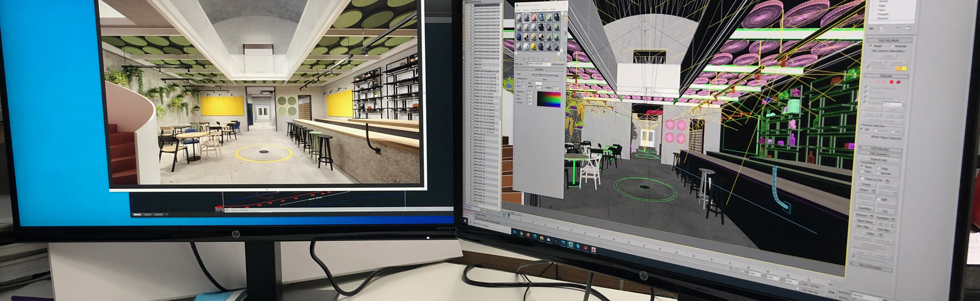Select the Animate radio button
The height and width of the screenshot is (301, 980).
pos(892,46)
